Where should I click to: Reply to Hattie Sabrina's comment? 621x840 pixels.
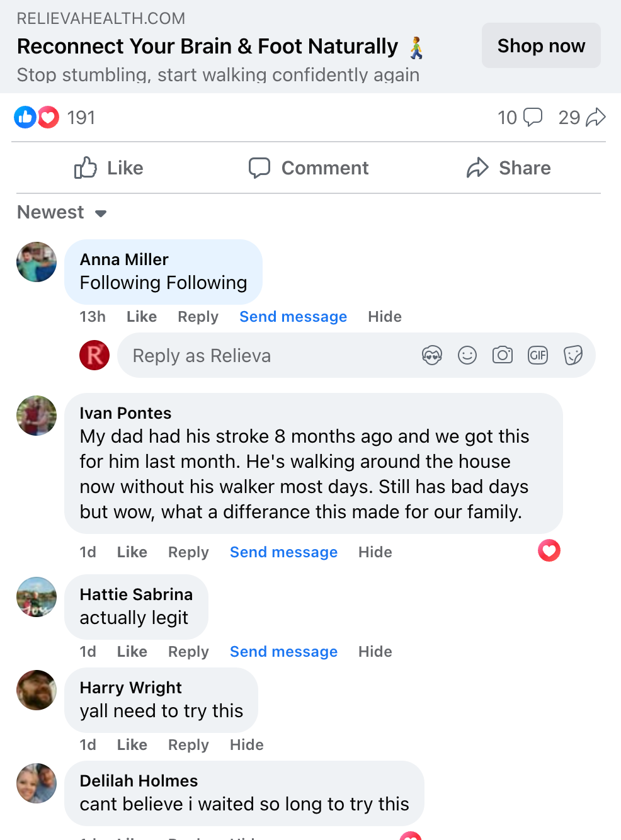pos(188,652)
